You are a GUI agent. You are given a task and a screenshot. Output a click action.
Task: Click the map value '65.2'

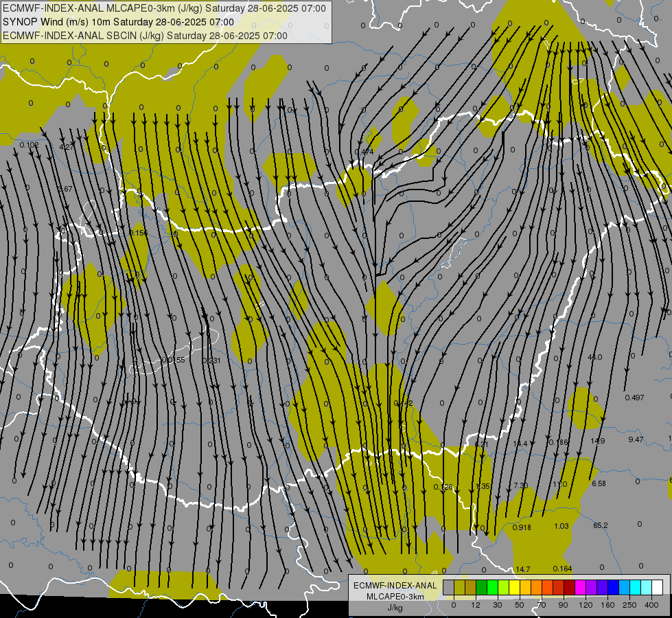(x=601, y=525)
